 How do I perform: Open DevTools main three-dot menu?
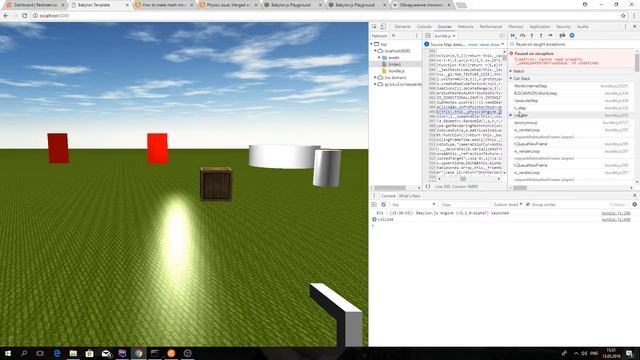point(625,27)
